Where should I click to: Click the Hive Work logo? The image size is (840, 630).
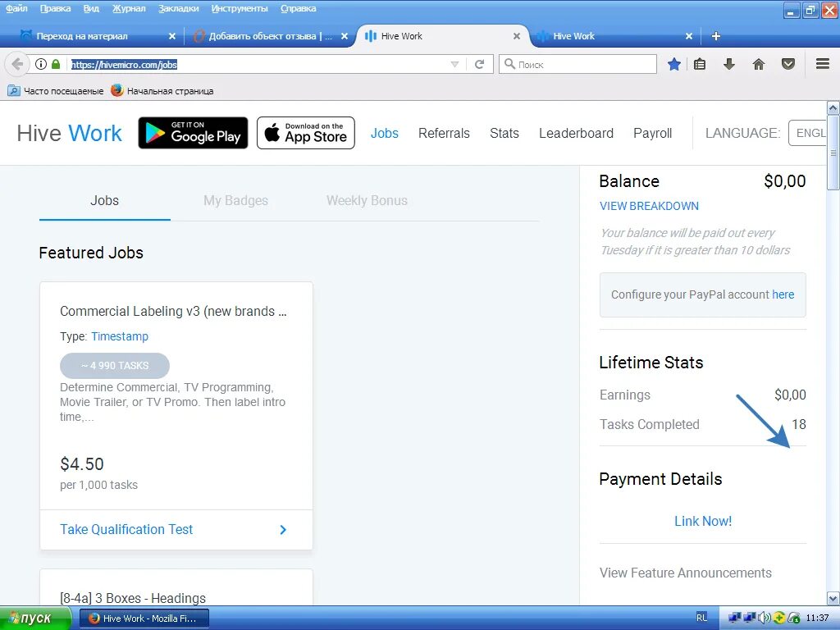[69, 133]
